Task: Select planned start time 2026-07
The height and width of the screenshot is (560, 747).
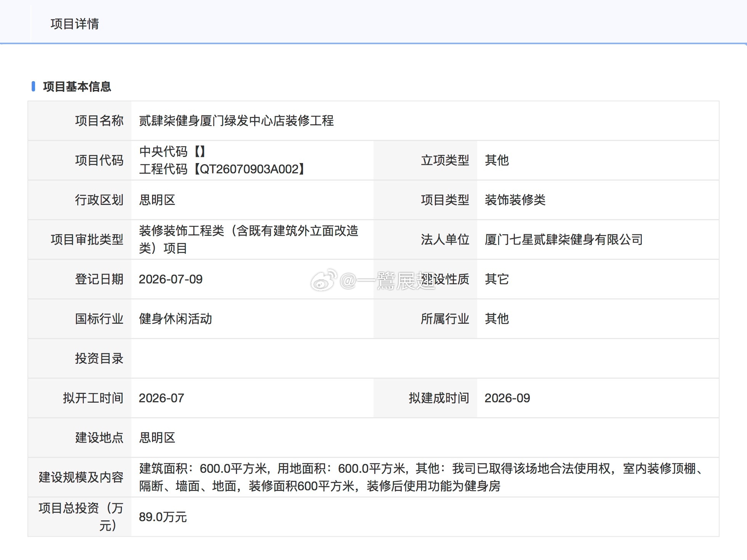Action: click(162, 398)
